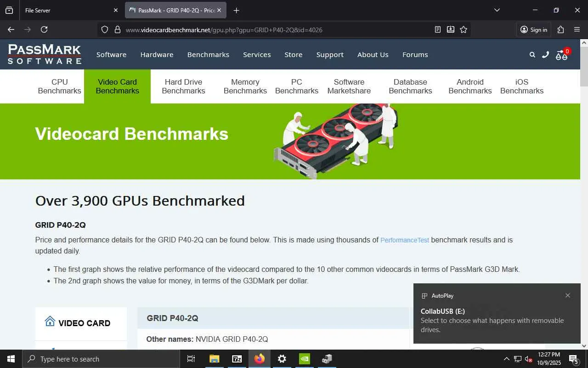Viewport: 588px width, 368px height.
Task: Click the install/save page icon in address bar
Action: (x=451, y=29)
